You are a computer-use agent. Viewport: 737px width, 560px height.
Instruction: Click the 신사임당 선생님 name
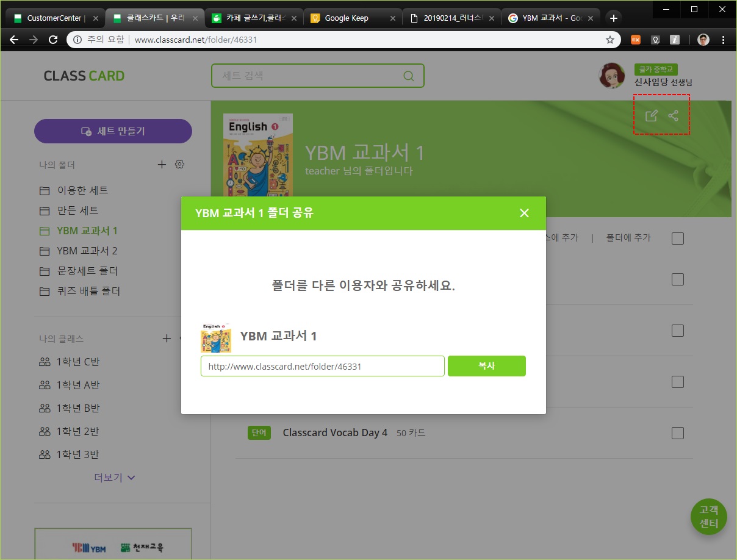(x=663, y=82)
